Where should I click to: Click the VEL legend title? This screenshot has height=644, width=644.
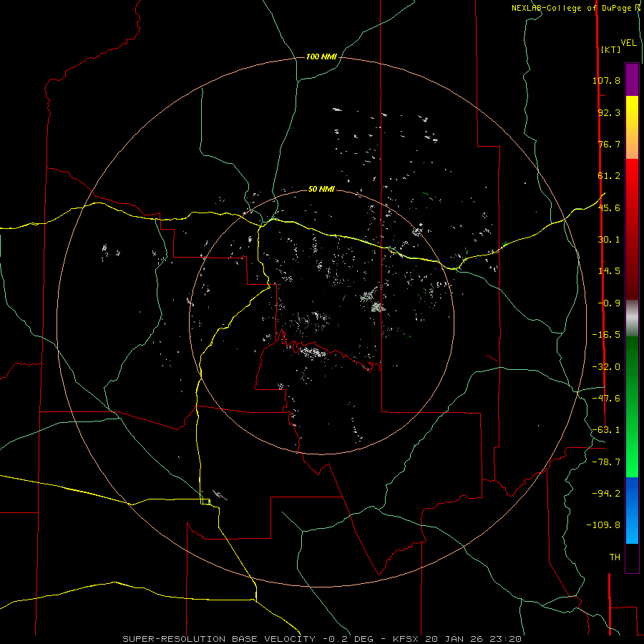(x=628, y=43)
